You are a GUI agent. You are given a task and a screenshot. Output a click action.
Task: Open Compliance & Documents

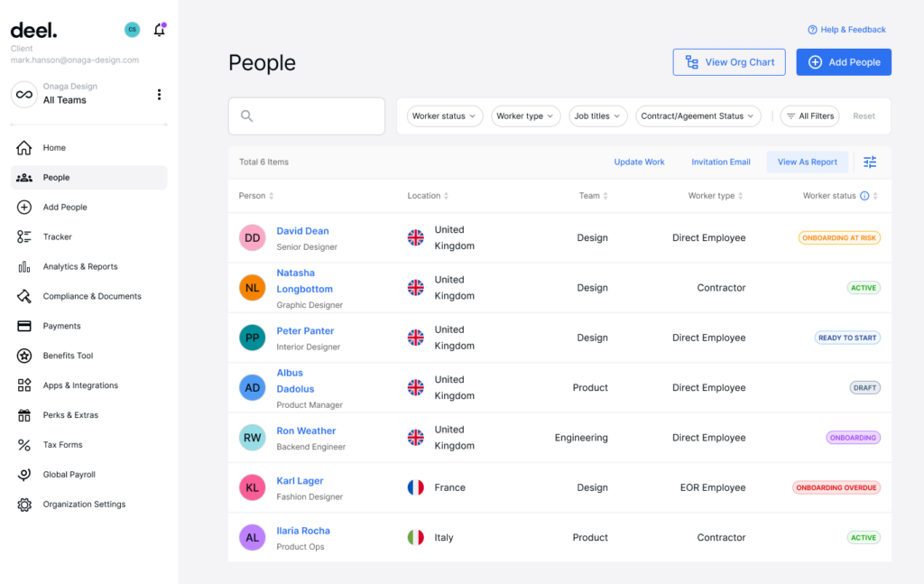(x=92, y=295)
